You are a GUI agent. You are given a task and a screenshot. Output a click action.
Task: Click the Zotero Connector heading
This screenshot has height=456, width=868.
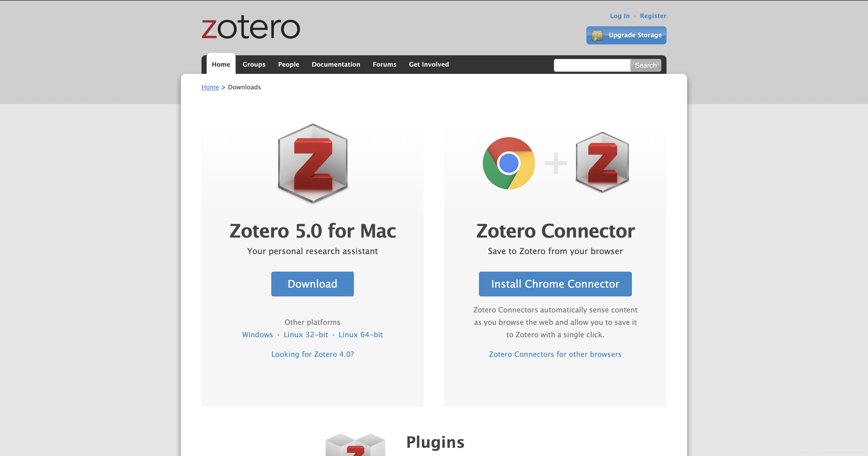coord(555,231)
